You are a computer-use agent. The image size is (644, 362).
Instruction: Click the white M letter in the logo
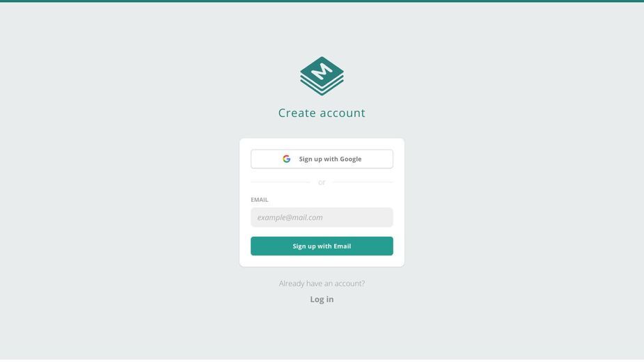[322, 71]
